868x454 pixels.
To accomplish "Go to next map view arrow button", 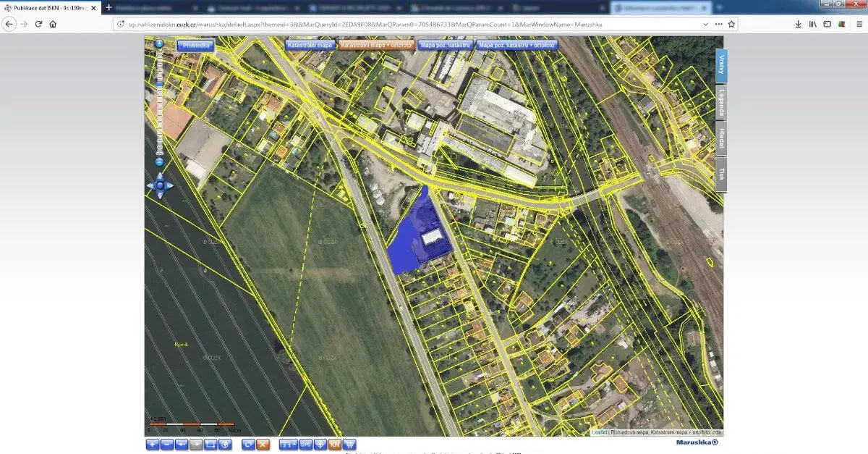I will pos(196,444).
